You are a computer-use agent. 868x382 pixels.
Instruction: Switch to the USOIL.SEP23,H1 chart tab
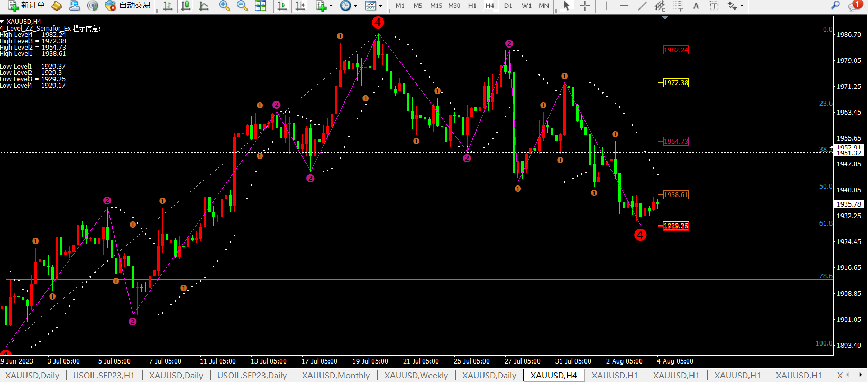[104, 376]
